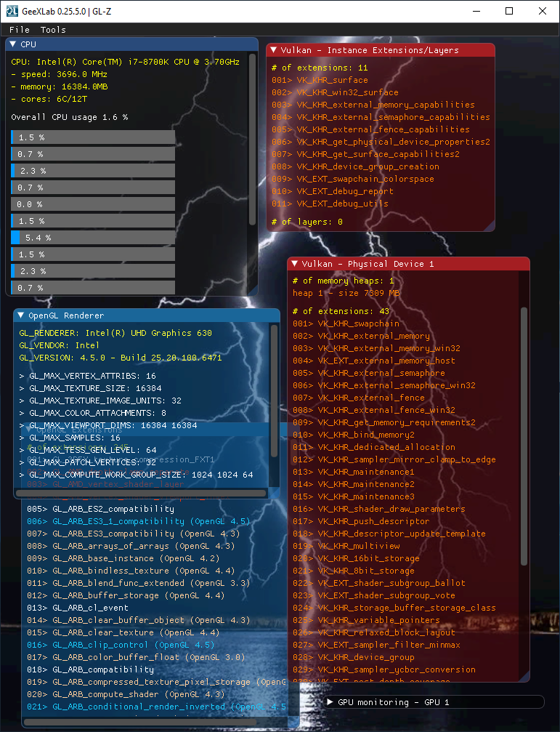560x732 pixels.
Task: Click the VK_KHR_swapchain row
Action: click(346, 323)
